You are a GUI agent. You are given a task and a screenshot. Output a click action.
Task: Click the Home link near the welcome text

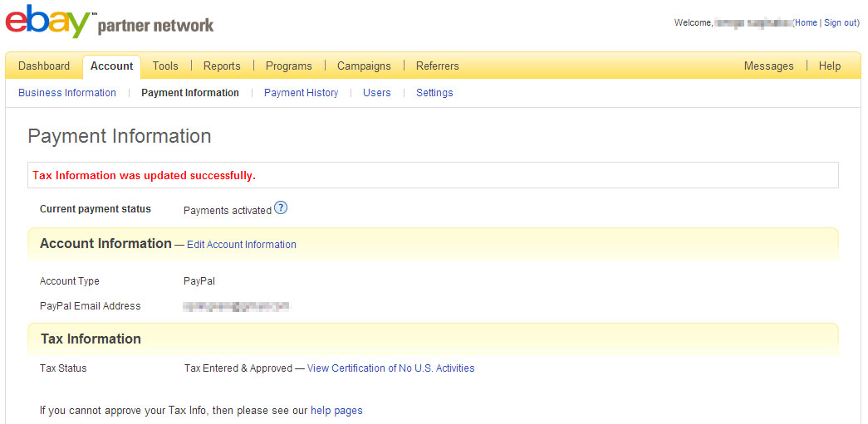click(806, 22)
